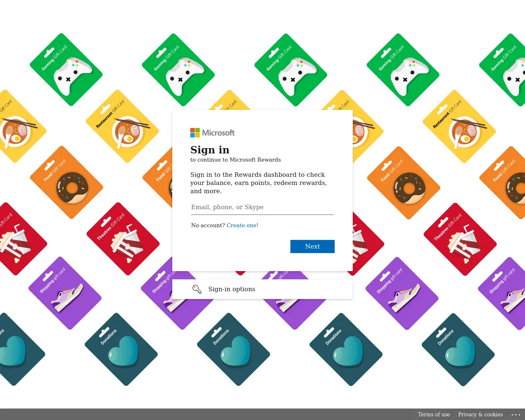Click the Rewards dashboard description paragraph
The image size is (525, 420).
(x=259, y=183)
